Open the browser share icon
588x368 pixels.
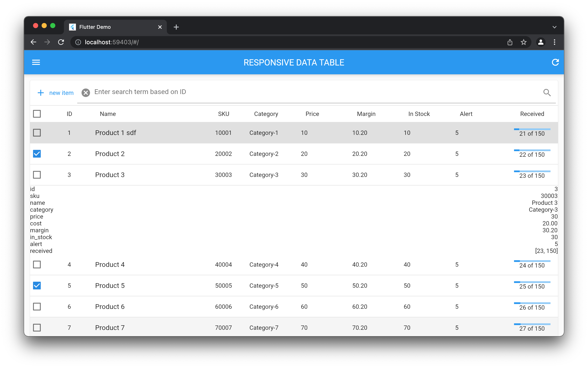pos(510,42)
